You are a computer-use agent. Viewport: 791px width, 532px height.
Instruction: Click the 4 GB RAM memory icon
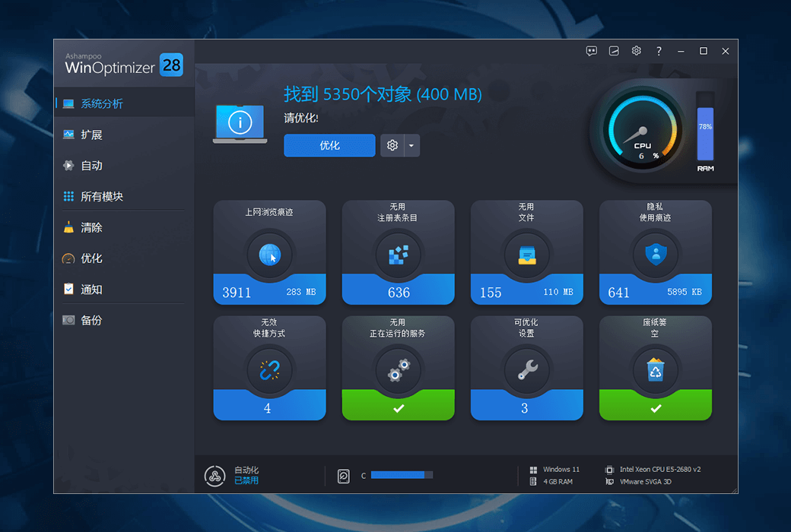click(x=533, y=482)
